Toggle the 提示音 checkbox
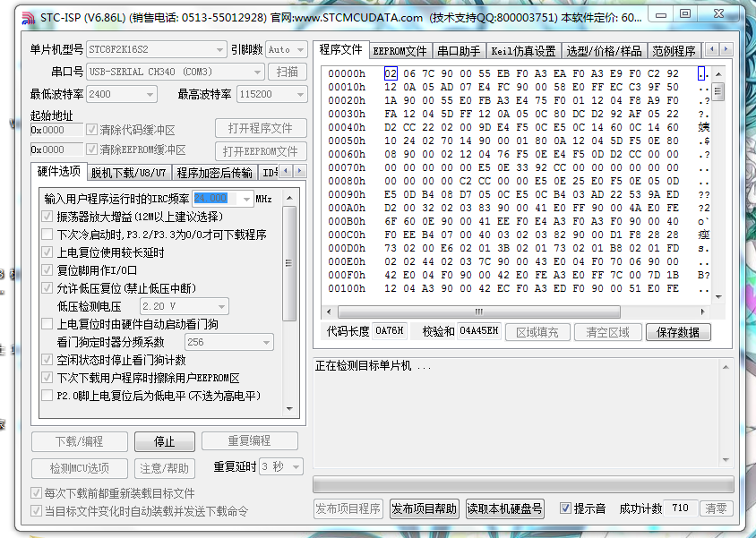This screenshot has width=756, height=538. click(565, 508)
